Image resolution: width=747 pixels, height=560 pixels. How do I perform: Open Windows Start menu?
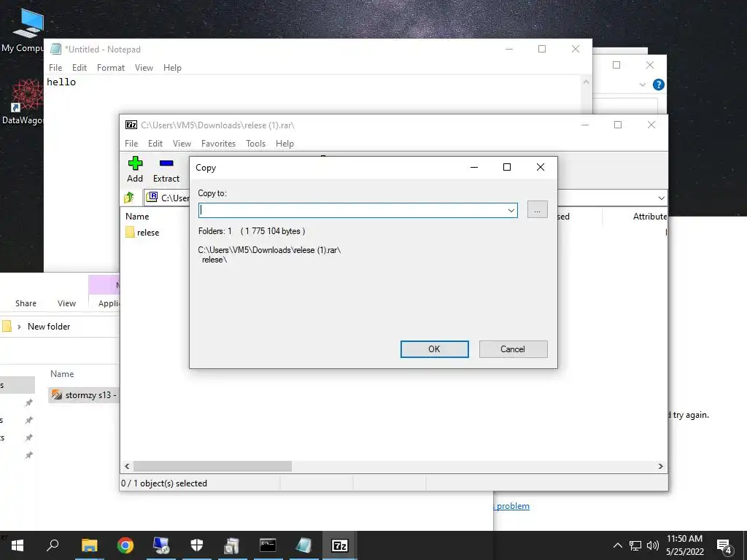click(18, 545)
